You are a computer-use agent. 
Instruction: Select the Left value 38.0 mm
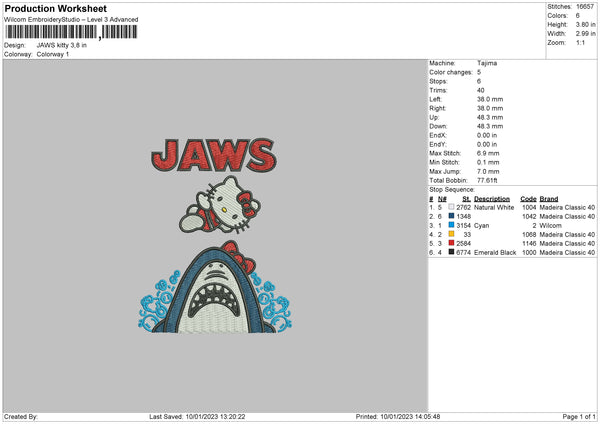point(490,99)
